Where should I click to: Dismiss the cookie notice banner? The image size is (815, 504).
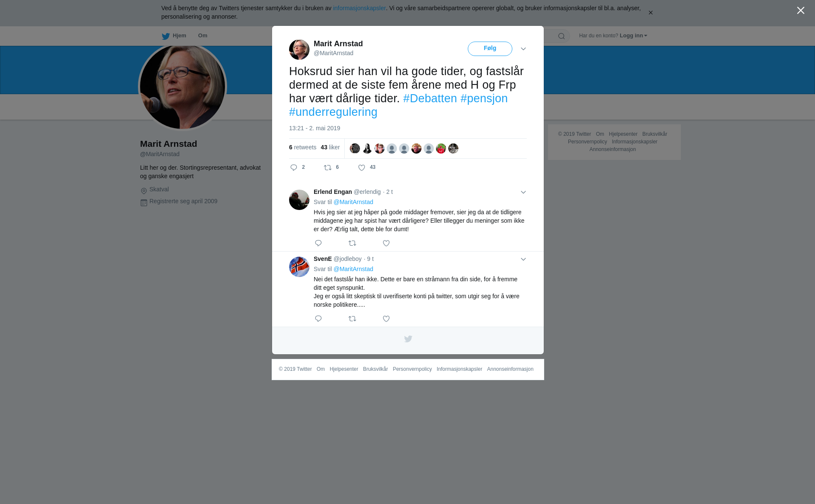click(x=650, y=13)
